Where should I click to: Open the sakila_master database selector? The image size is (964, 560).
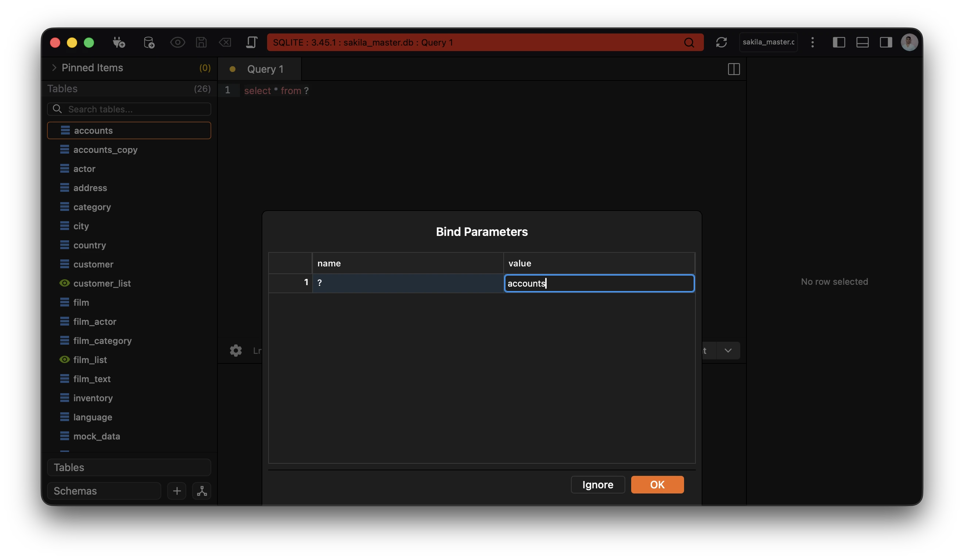768,43
